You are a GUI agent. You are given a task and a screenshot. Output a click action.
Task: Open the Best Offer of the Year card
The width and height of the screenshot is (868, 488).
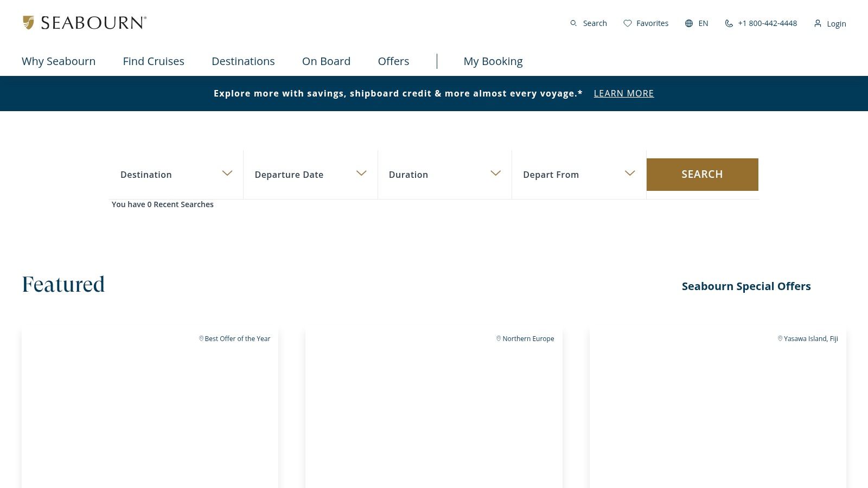point(150,407)
